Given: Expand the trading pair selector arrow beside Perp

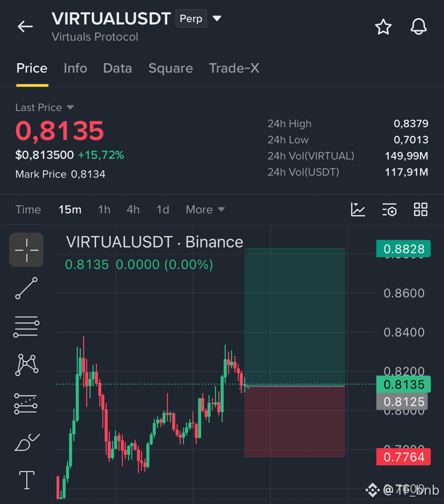Looking at the screenshot, I should (x=217, y=19).
